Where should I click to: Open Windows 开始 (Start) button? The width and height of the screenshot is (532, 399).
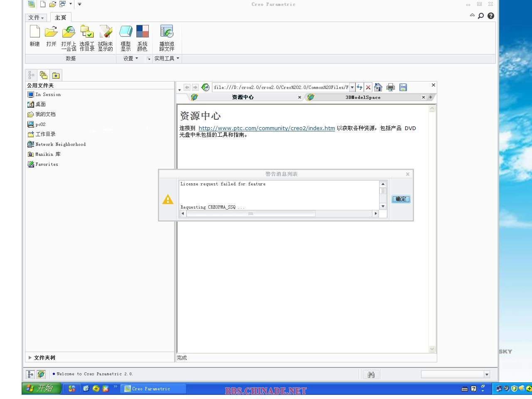[x=41, y=389]
